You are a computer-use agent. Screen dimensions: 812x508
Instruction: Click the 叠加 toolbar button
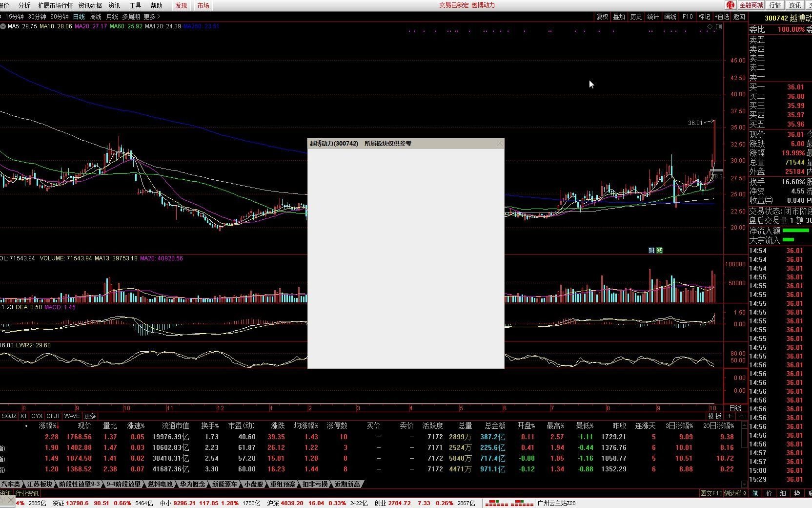(x=619, y=17)
